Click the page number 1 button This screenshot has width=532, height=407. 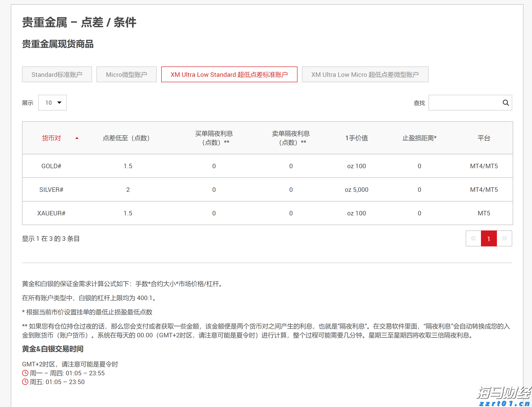[x=489, y=238]
